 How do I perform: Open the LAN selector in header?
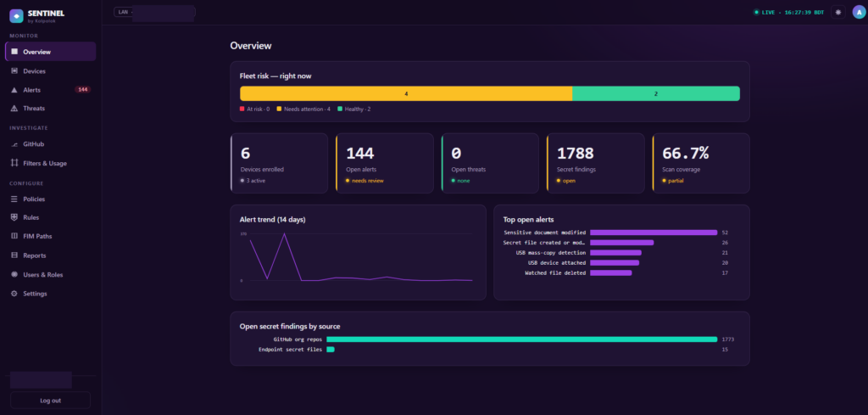(x=154, y=12)
